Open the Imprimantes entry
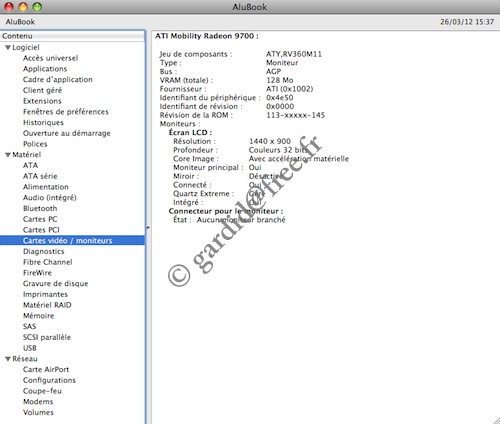Screen dimensions: 500x424 45,294
